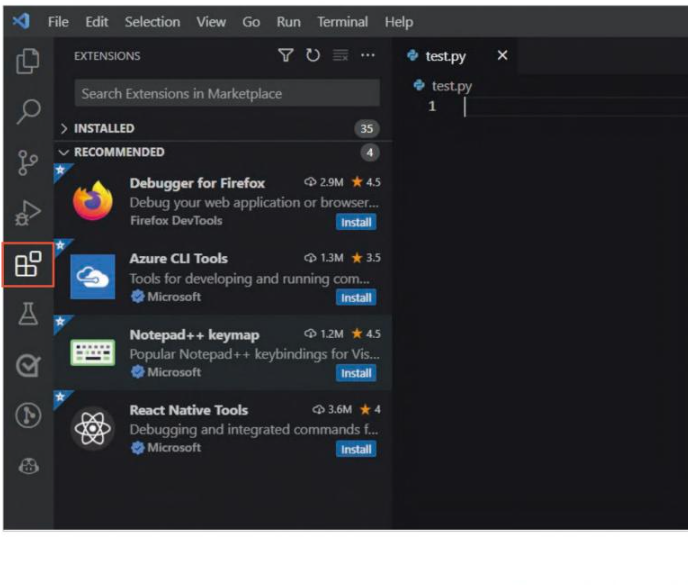Open the bottom robot-face activity bar icon

[x=29, y=466]
